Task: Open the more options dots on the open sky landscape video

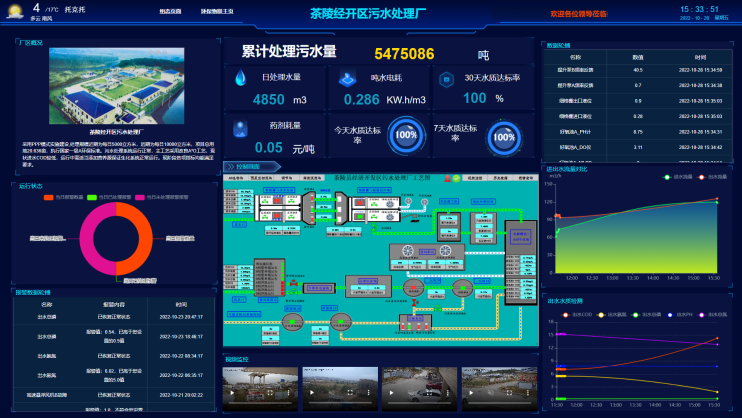Action: point(368,392)
